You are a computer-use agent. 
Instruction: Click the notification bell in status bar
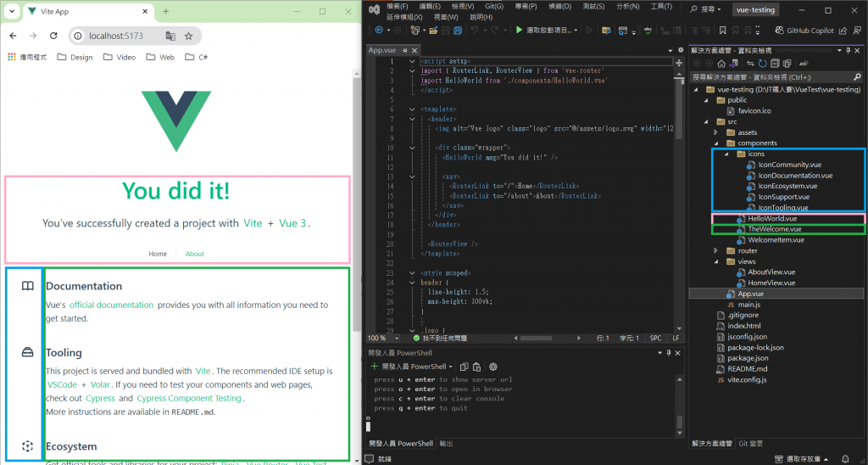[845, 459]
